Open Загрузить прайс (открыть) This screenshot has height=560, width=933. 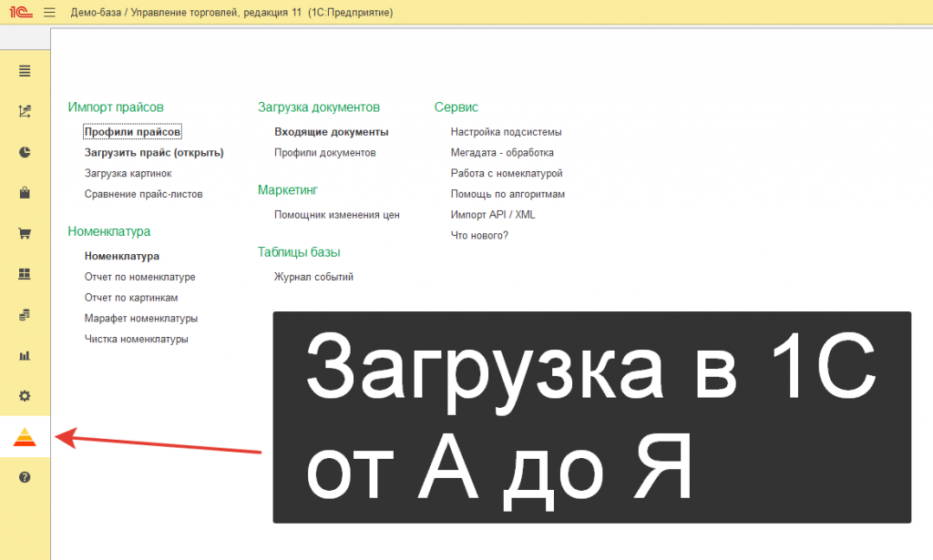click(154, 153)
